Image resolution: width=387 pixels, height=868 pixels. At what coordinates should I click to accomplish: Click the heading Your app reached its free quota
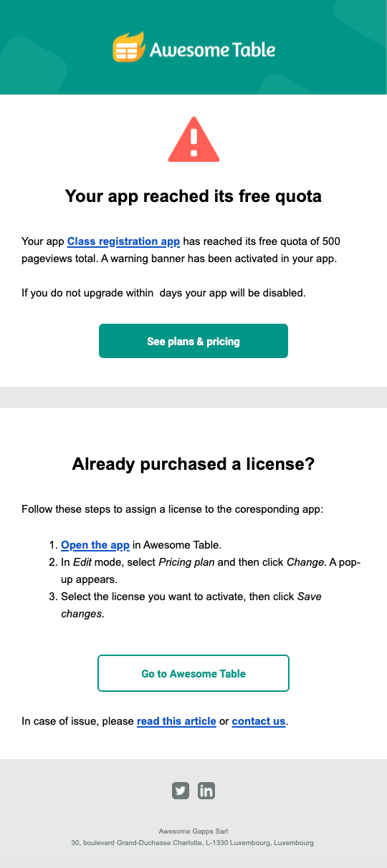coord(193,196)
